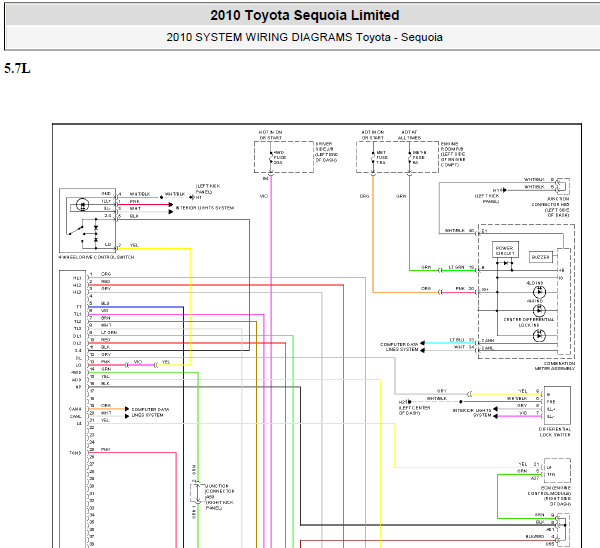Click the 4HI IND indicator lamp symbol

click(540, 310)
